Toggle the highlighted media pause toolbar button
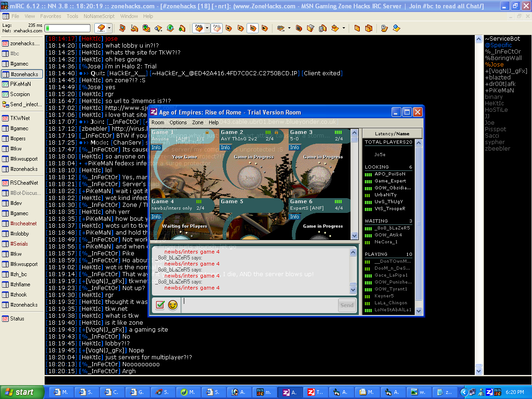532x399 pixels. [x=253, y=28]
